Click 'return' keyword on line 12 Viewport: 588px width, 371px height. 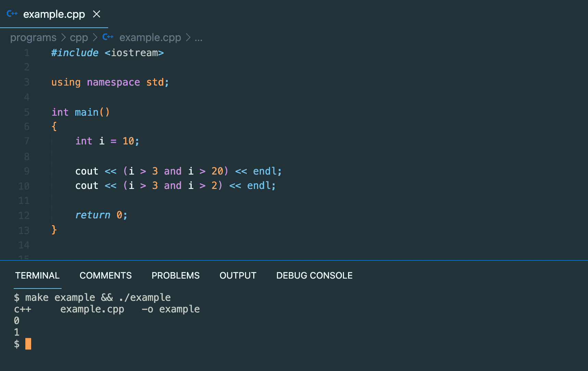93,215
